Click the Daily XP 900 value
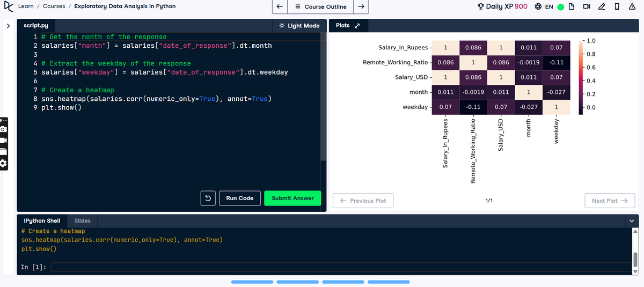The height and width of the screenshot is (287, 644). [521, 6]
